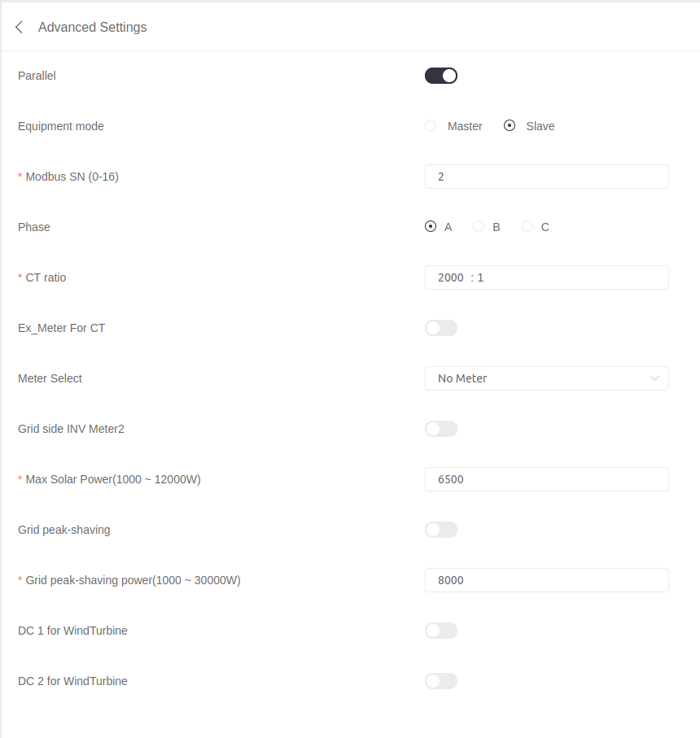The height and width of the screenshot is (738, 700).
Task: Toggle DC 1 for WindTurbine
Action: (x=441, y=631)
